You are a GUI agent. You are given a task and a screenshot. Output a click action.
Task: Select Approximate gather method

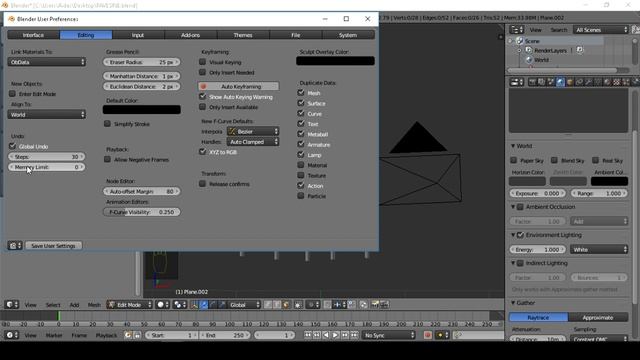click(x=598, y=317)
